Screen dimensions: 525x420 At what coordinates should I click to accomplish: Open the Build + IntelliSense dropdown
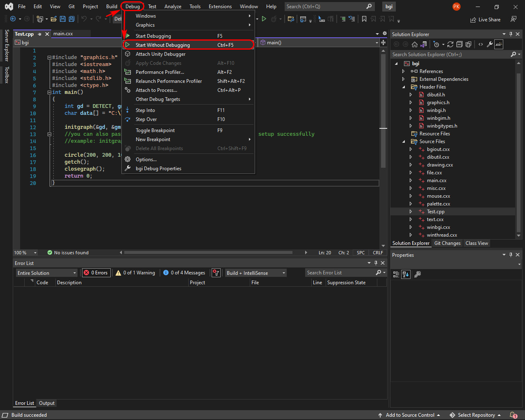pos(256,273)
